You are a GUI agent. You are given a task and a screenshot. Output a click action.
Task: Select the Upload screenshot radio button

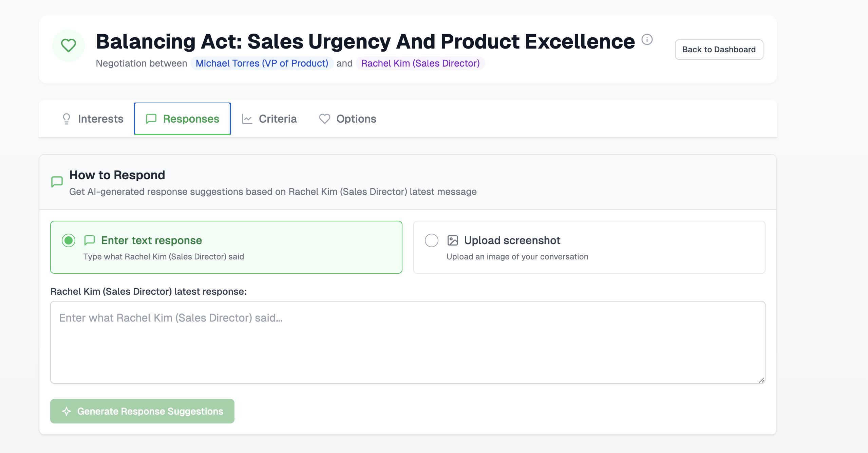click(431, 240)
